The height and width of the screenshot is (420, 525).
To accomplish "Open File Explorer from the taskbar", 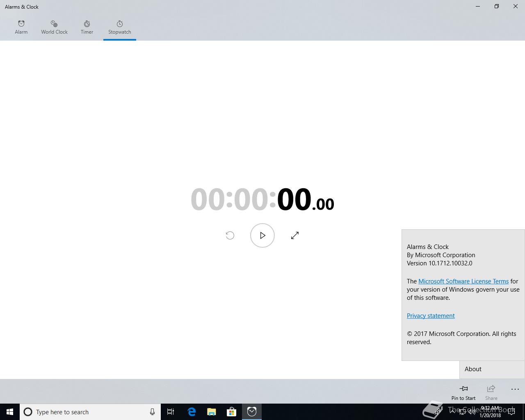I will coord(212,412).
